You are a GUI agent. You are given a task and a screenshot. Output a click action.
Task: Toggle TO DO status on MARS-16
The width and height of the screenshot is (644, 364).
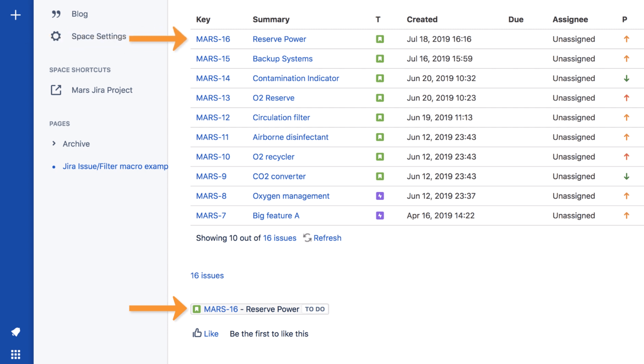(x=315, y=309)
